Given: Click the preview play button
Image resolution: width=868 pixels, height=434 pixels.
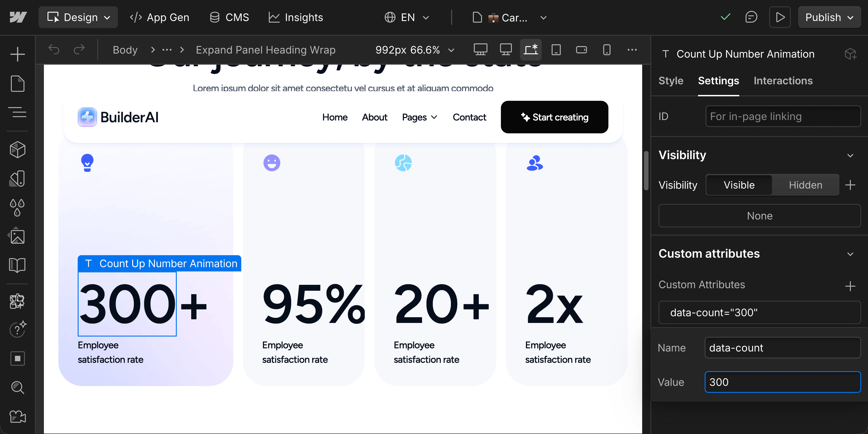Looking at the screenshot, I should point(780,17).
